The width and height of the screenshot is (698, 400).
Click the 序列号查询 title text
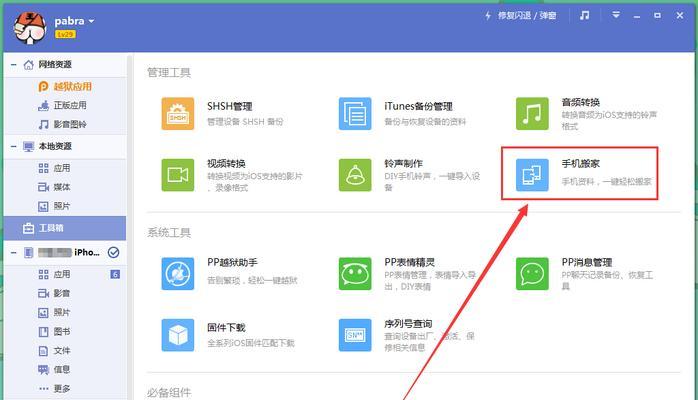[408, 324]
